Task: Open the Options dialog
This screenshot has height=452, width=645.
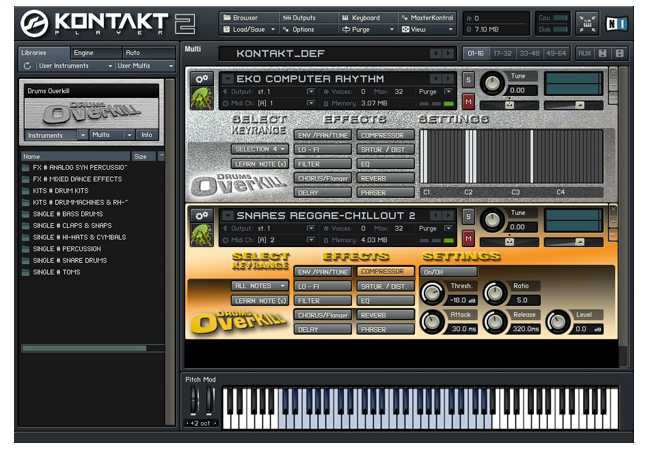Action: coord(299,29)
